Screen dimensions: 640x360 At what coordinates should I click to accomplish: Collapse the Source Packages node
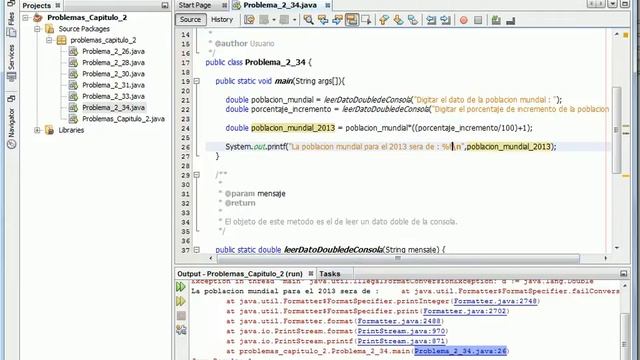[x=37, y=29]
